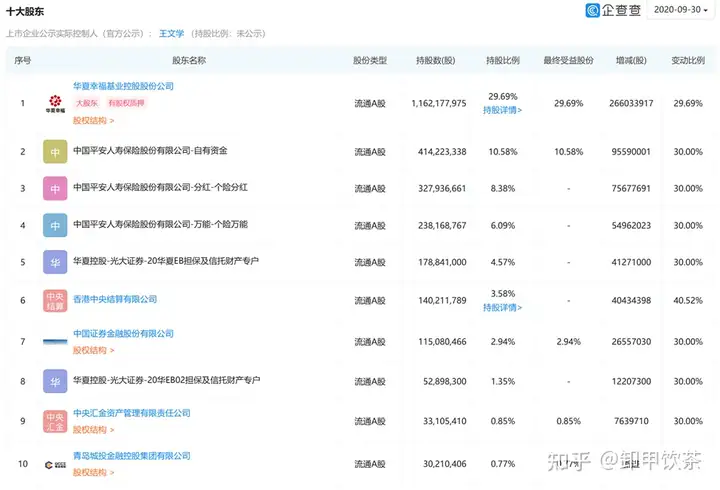Expand 股权结构 under 中国证券金融
This screenshot has height=490, width=720.
pyautogui.click(x=93, y=350)
